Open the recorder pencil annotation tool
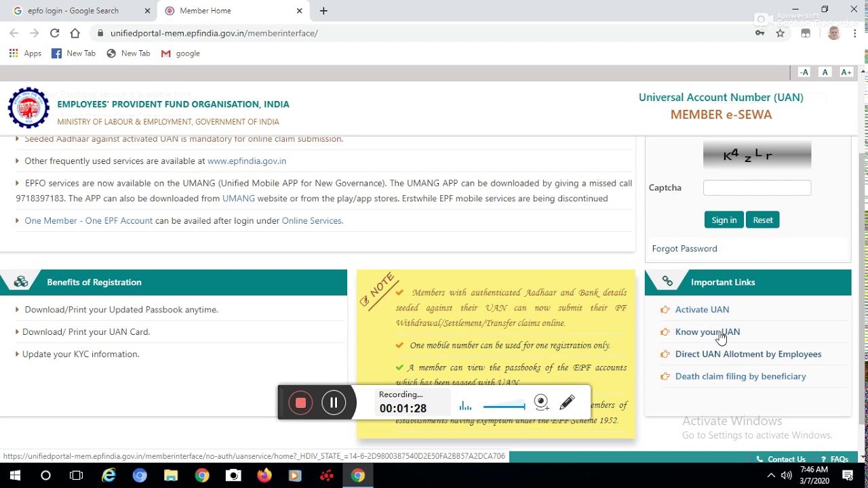The width and height of the screenshot is (868, 488). [568, 403]
